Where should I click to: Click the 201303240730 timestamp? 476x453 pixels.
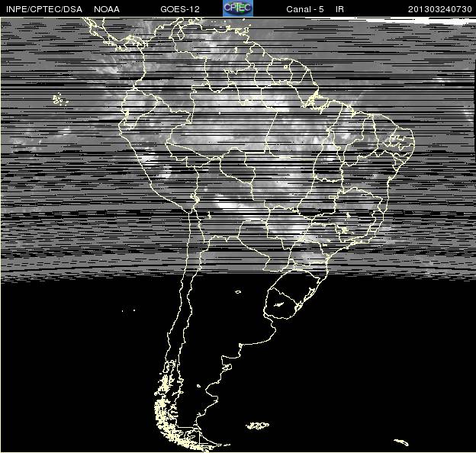coord(440,9)
